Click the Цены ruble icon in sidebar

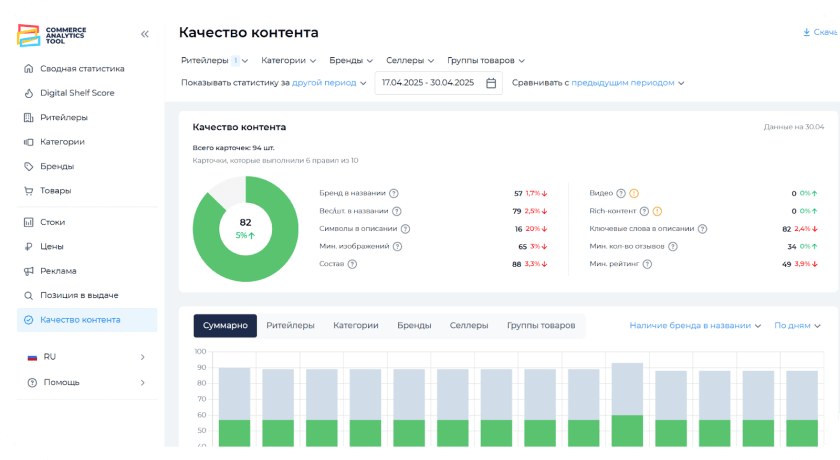(28, 247)
